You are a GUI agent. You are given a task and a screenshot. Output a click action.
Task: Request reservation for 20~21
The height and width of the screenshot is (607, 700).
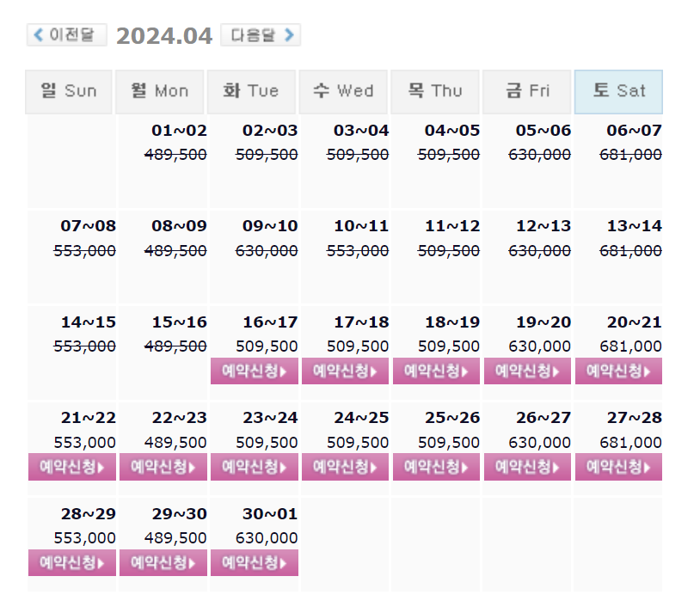[618, 371]
